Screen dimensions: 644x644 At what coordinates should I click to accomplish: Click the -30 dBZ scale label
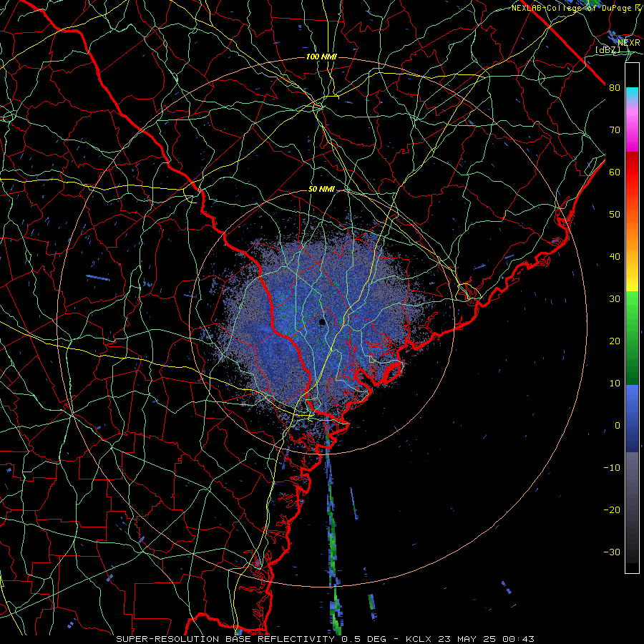(x=612, y=552)
